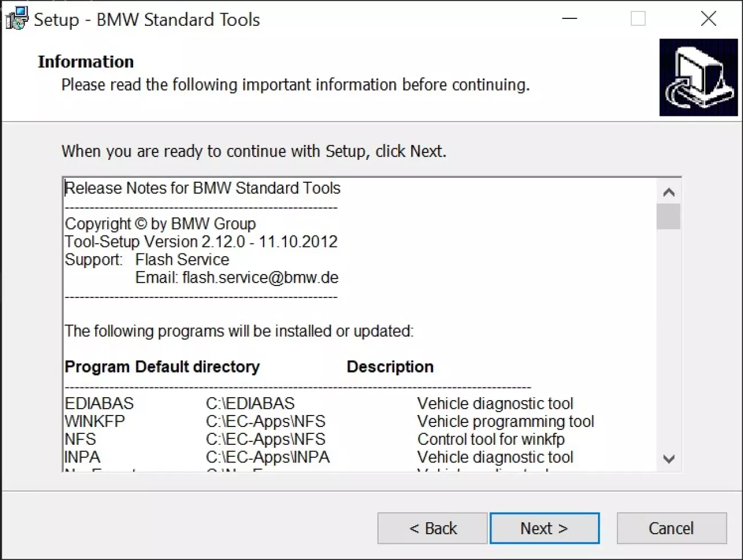Click 'Tool-Setup Version 2.12.0 - 11.10.2012' text

click(x=201, y=241)
